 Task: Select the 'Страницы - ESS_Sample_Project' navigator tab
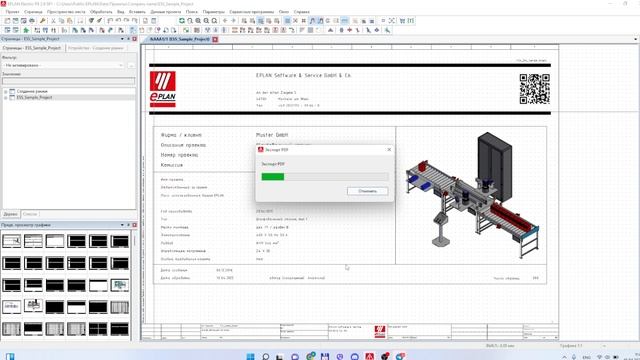coord(32,48)
